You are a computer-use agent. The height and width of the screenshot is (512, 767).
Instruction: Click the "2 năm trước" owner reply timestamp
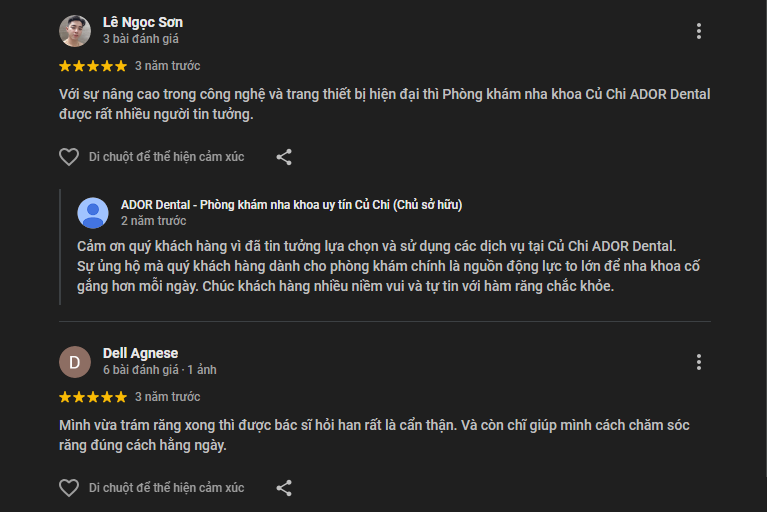(153, 221)
